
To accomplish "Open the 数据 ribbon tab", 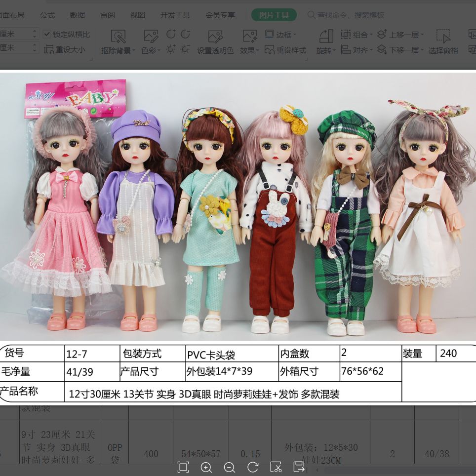I will pyautogui.click(x=78, y=15).
